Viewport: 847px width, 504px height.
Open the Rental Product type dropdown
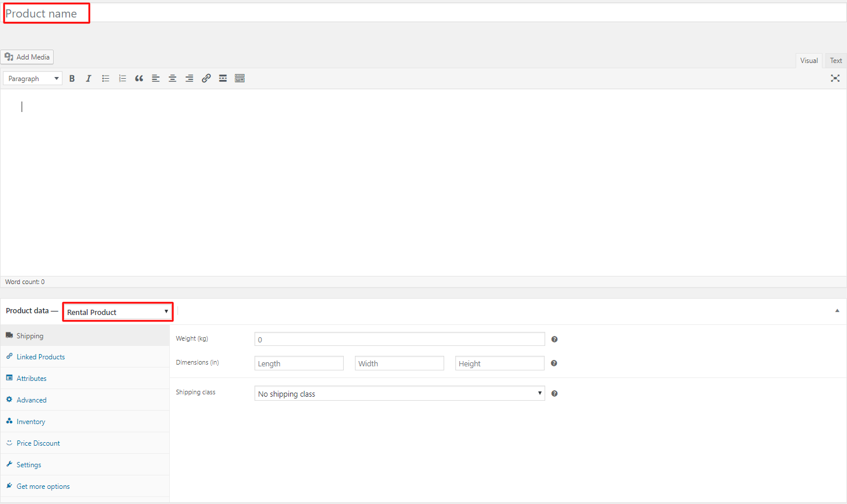point(118,312)
